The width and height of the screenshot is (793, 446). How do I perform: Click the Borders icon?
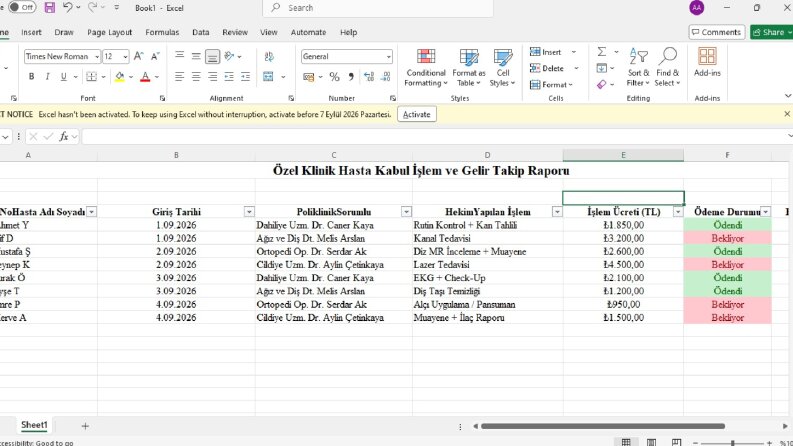coord(91,76)
